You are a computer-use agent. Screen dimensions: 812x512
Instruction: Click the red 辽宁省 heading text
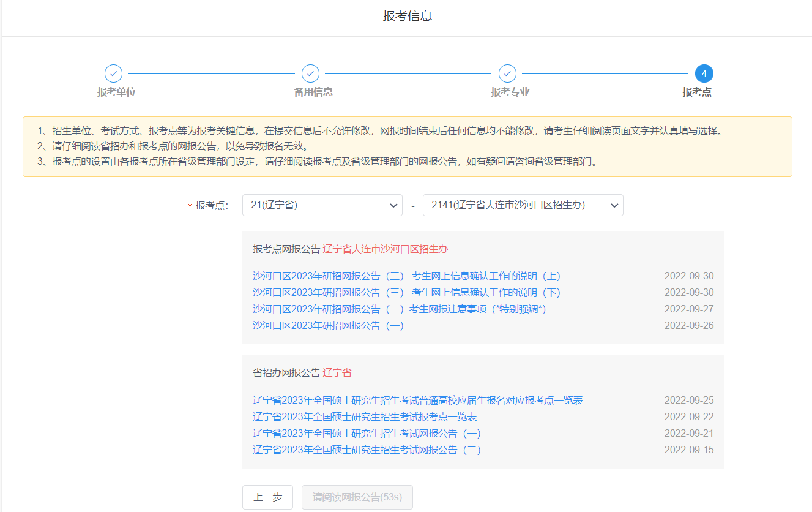click(x=337, y=373)
